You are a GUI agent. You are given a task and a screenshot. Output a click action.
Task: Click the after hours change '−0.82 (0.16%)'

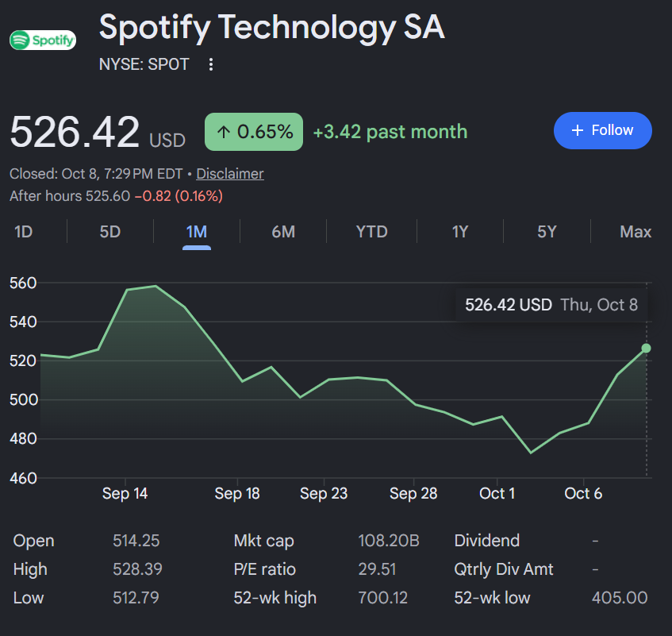(179, 196)
